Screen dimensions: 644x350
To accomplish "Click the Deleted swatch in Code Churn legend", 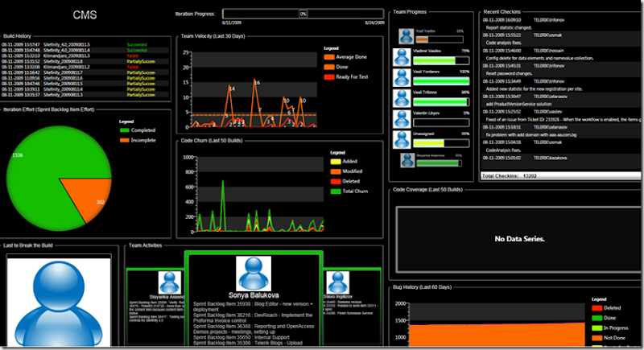I will [x=336, y=181].
